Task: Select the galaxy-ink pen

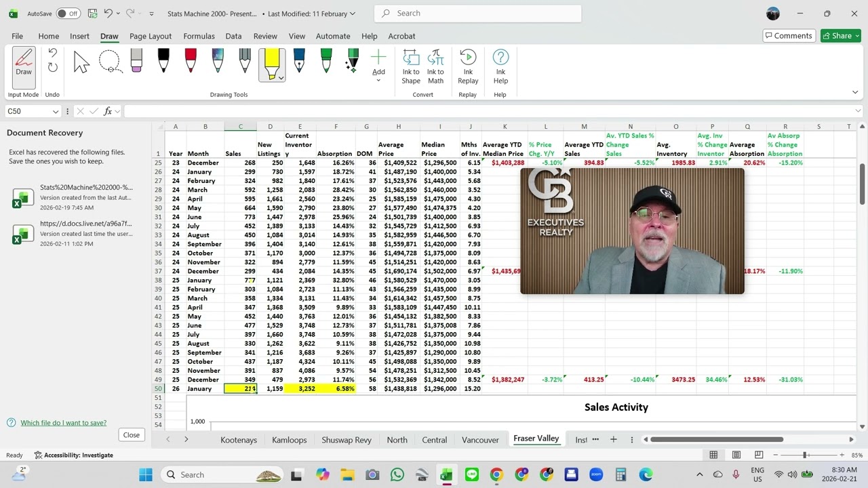Action: (218, 61)
